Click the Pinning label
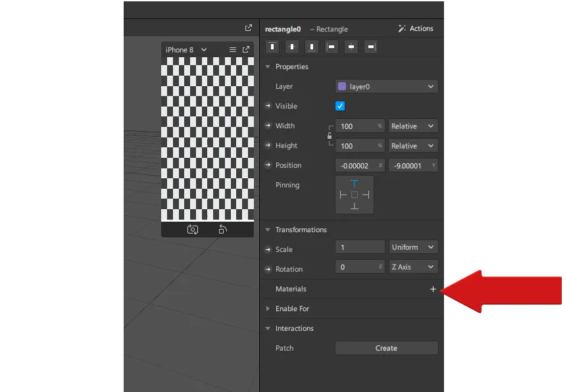Image resolution: width=567 pixels, height=392 pixels. click(287, 185)
